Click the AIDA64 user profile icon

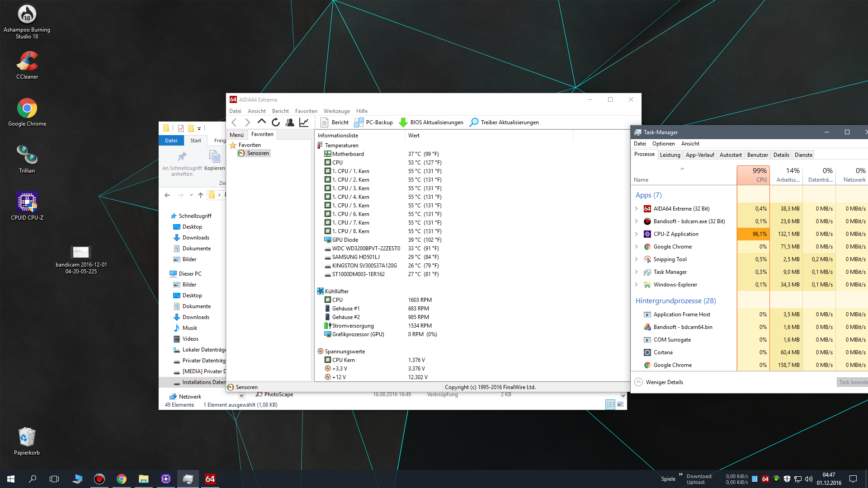click(x=290, y=122)
